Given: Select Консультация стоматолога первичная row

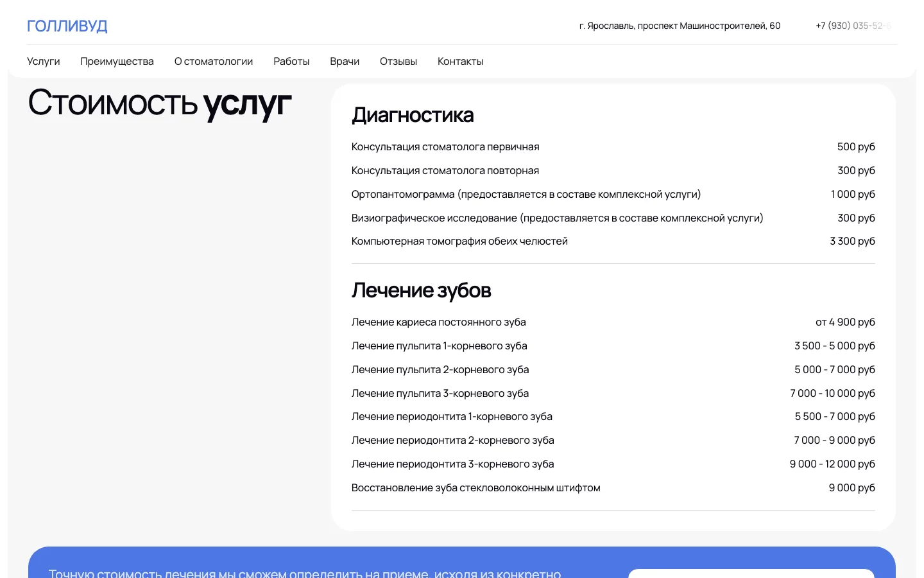Looking at the screenshot, I should point(613,147).
